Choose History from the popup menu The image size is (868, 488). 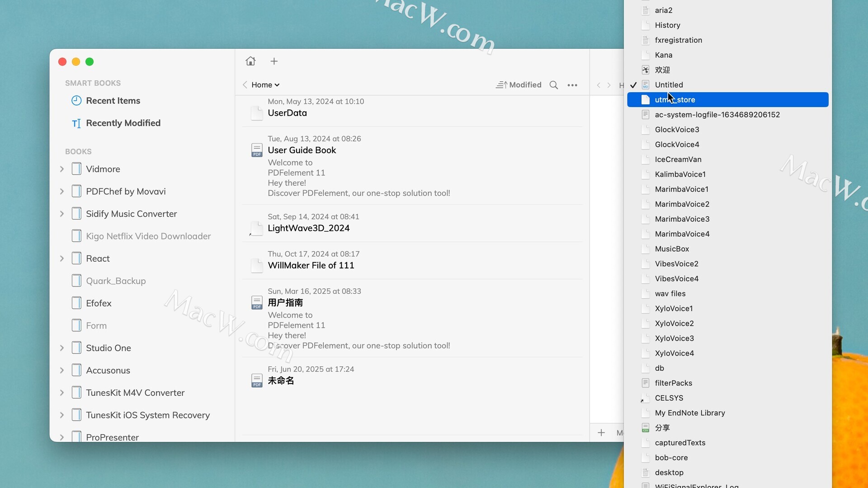(x=728, y=25)
